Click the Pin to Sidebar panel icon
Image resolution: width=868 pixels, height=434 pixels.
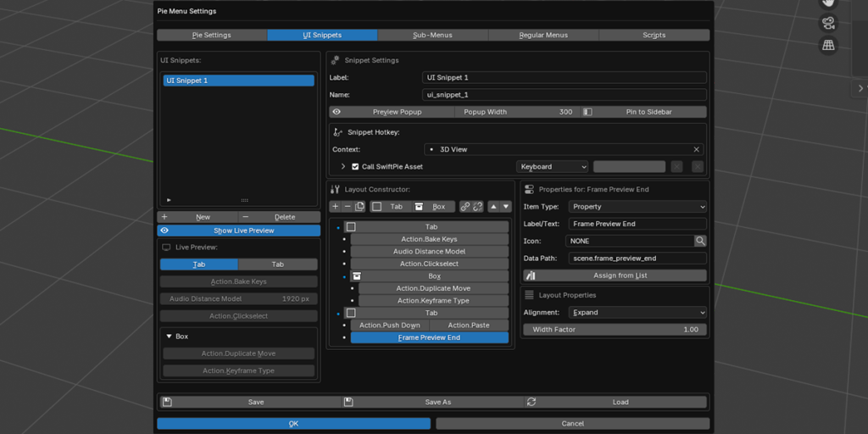pos(587,112)
